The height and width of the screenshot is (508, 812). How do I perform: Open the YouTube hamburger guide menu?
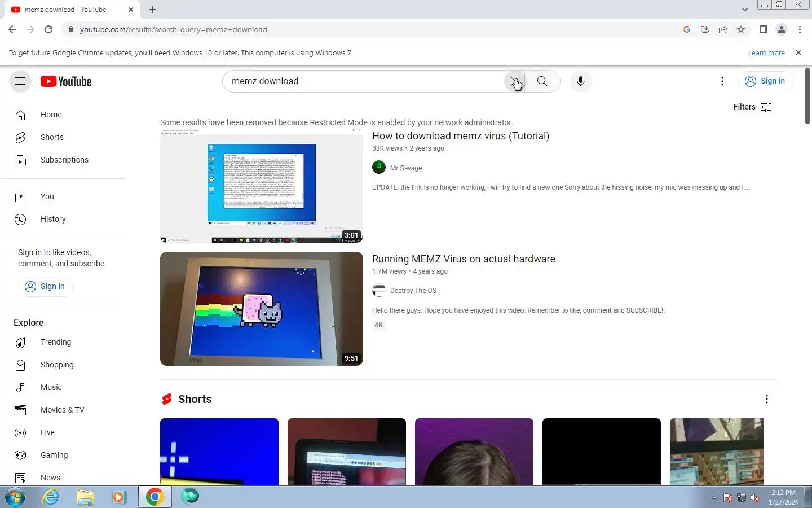point(20,81)
